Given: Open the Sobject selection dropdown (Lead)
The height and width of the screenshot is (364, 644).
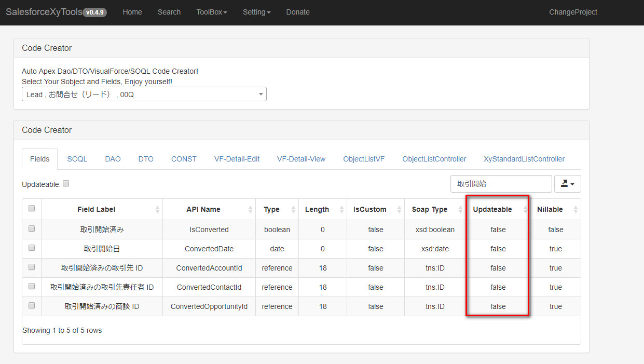Looking at the screenshot, I should pyautogui.click(x=144, y=94).
